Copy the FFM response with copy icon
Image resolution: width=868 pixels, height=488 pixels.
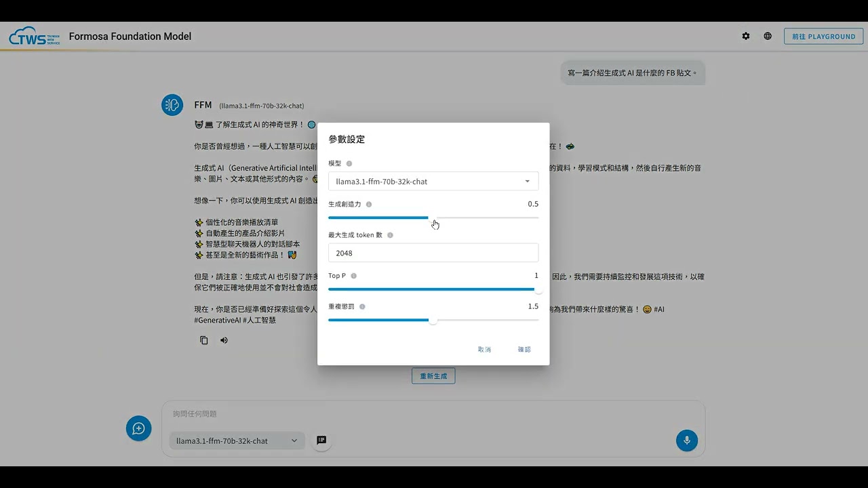click(204, 340)
